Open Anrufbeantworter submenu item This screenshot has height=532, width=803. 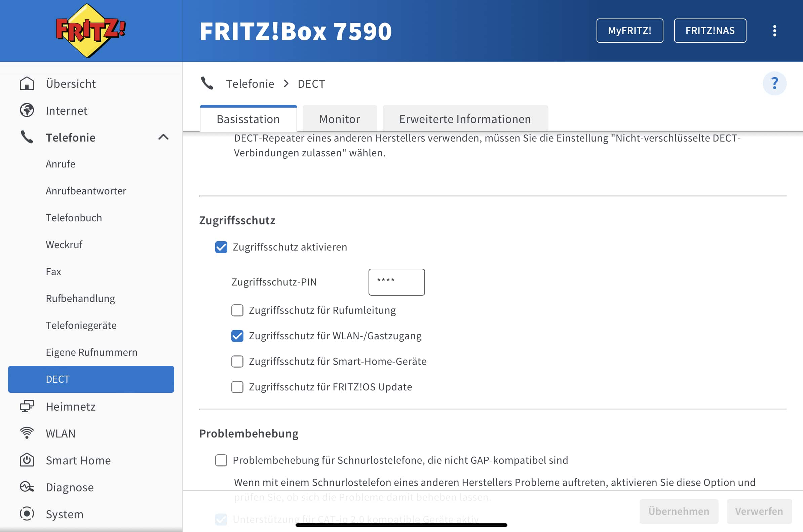click(x=86, y=191)
